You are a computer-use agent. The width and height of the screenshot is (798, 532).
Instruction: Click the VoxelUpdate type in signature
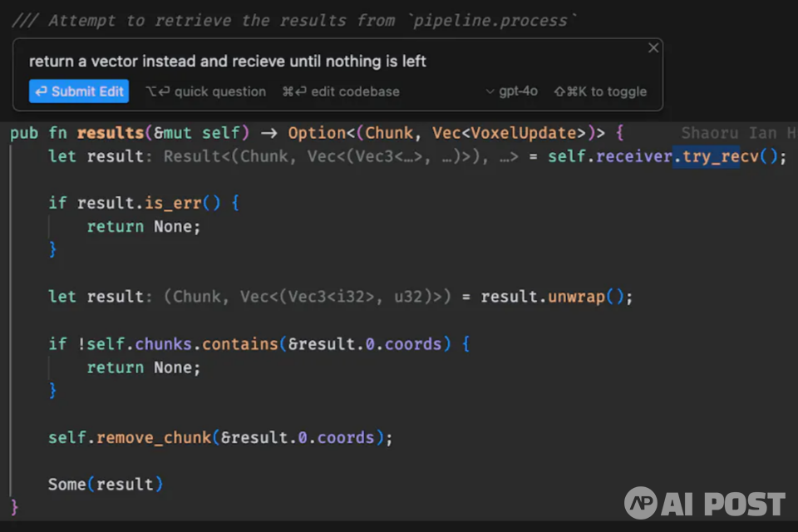pyautogui.click(x=524, y=133)
